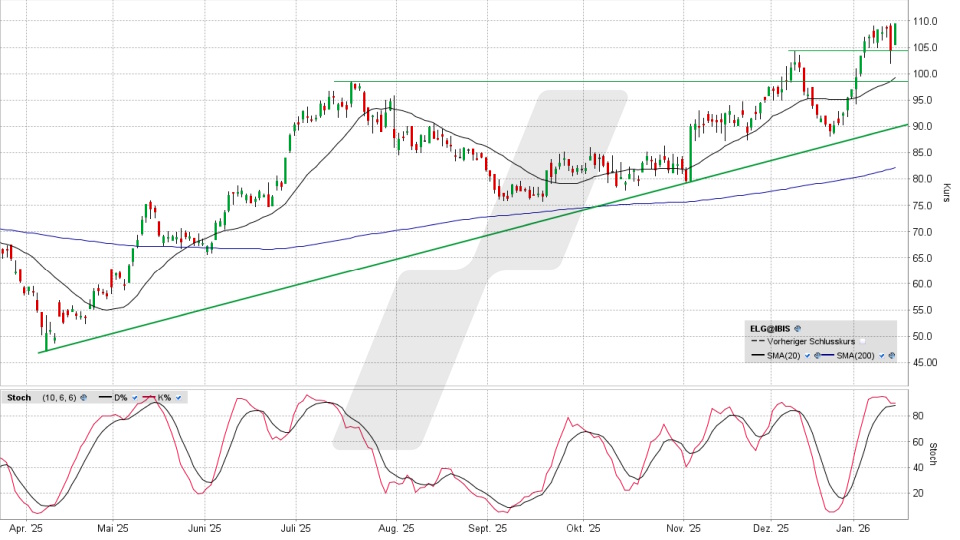Screen dimensions: 960x540
Task: Click the Juli '25 date axis label
Action: [x=297, y=528]
